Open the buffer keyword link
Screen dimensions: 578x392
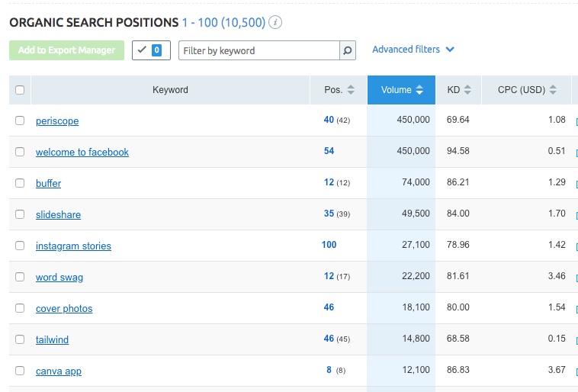[48, 183]
